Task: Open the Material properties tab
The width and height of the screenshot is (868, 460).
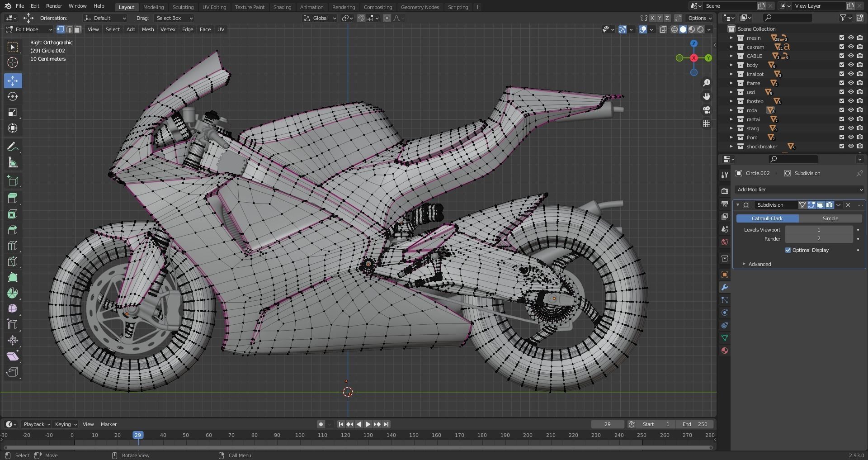Action: (725, 351)
